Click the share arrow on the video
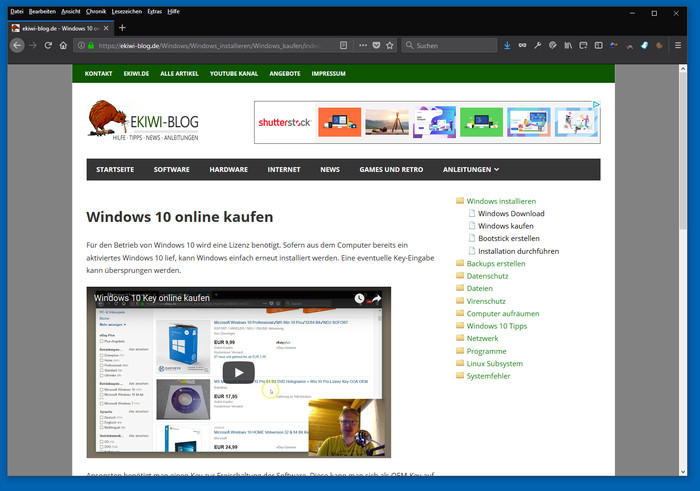This screenshot has height=491, width=700. (376, 298)
